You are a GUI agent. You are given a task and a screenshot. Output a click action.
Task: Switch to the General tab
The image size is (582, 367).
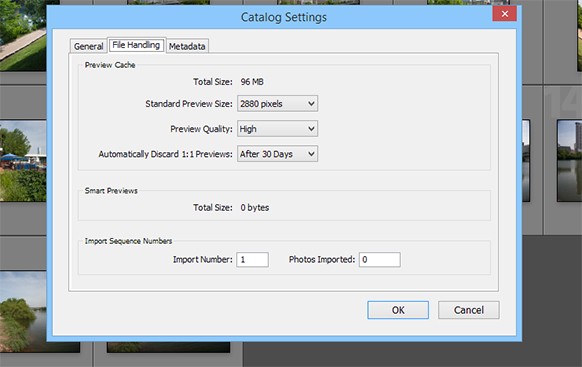tap(88, 46)
